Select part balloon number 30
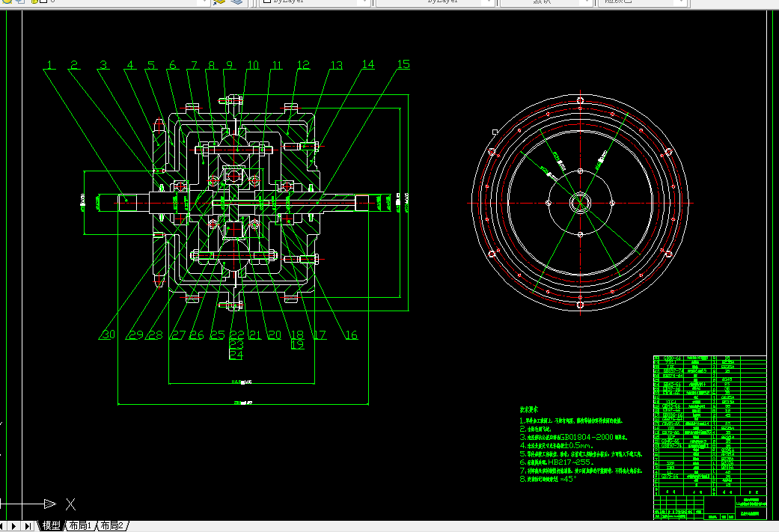This screenshot has width=779, height=532. pos(108,334)
